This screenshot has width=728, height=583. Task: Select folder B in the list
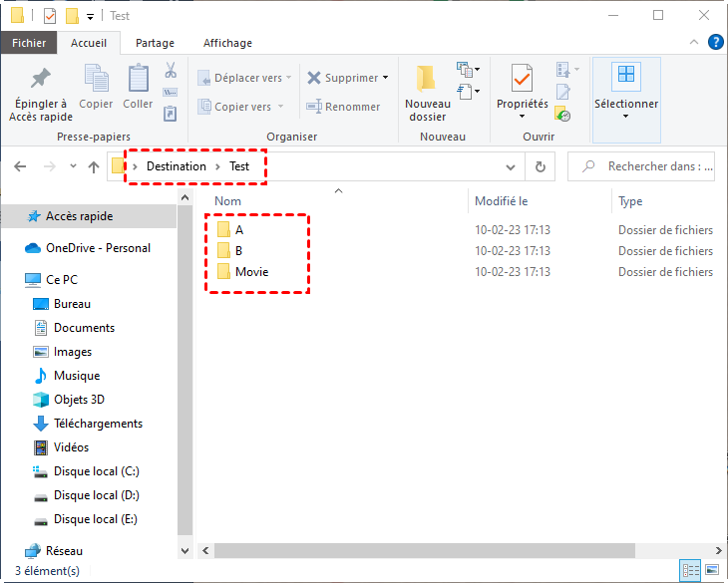238,251
